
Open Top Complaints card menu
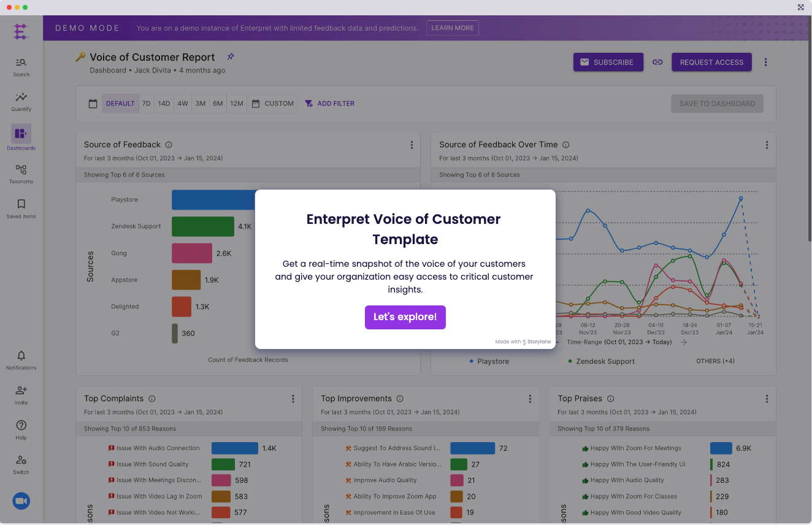tap(293, 399)
